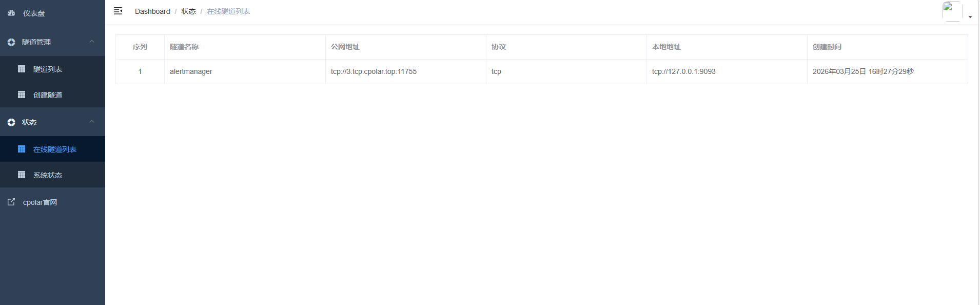
Task: Open the 创建隧道 menu item
Action: 48,95
